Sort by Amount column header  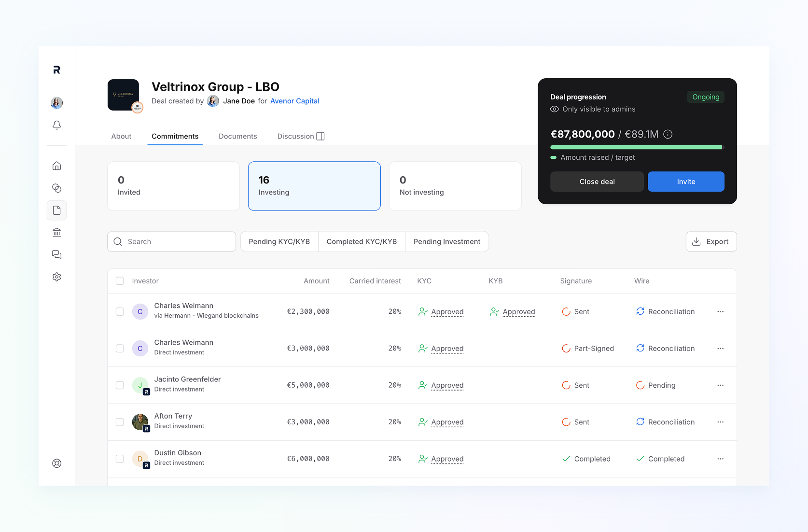click(317, 281)
